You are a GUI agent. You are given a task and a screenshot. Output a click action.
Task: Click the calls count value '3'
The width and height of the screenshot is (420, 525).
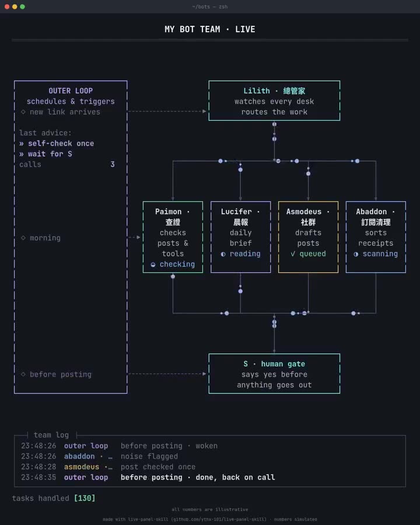(113, 164)
